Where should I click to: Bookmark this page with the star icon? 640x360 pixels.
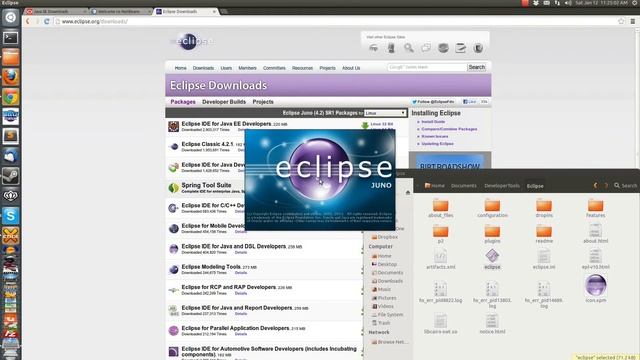621,21
